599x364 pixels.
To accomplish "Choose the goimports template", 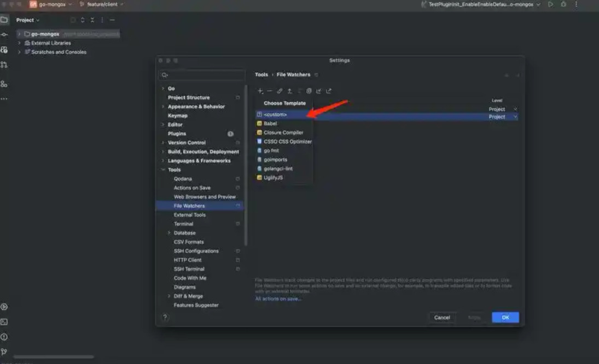I will pyautogui.click(x=275, y=160).
